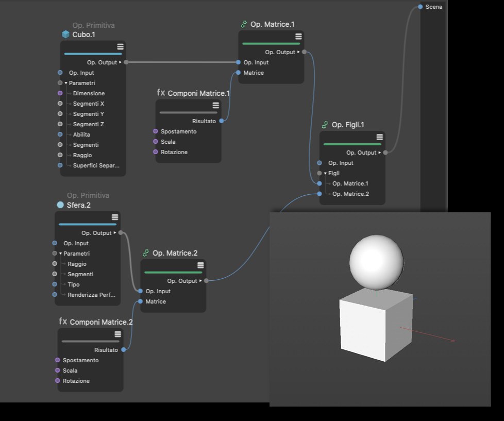The width and height of the screenshot is (504, 421).
Task: Click the Op. Output arrow on Cubo.1
Action: [x=120, y=62]
